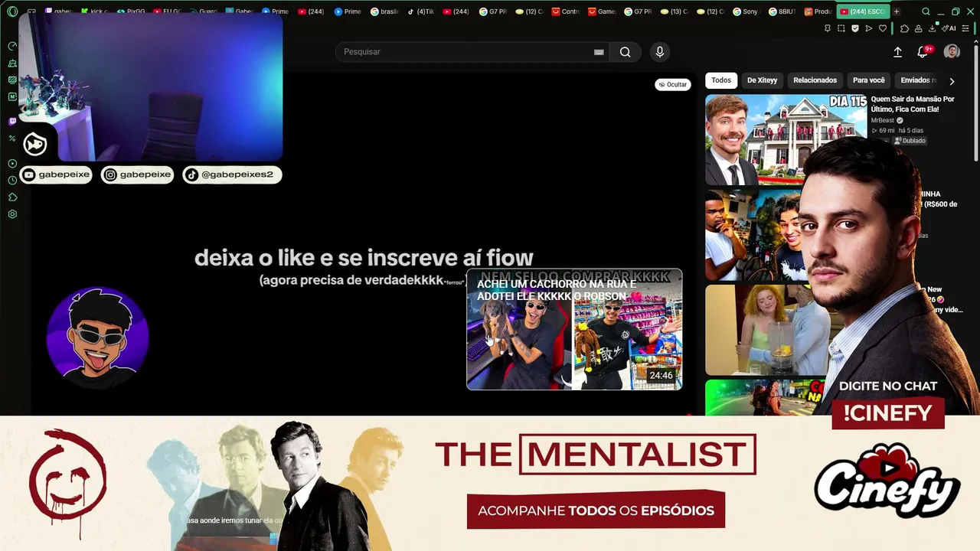Click the send/flow arrow toolbar icon
The width and height of the screenshot is (980, 551).
click(869, 28)
